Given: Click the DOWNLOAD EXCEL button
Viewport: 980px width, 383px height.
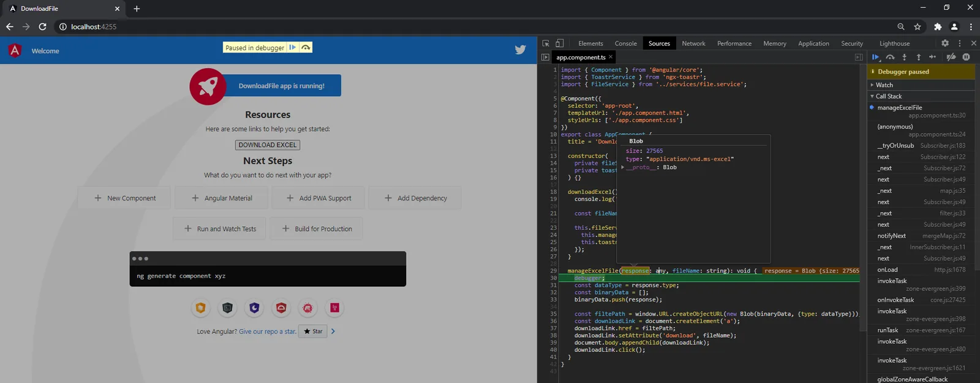Looking at the screenshot, I should click(x=268, y=145).
